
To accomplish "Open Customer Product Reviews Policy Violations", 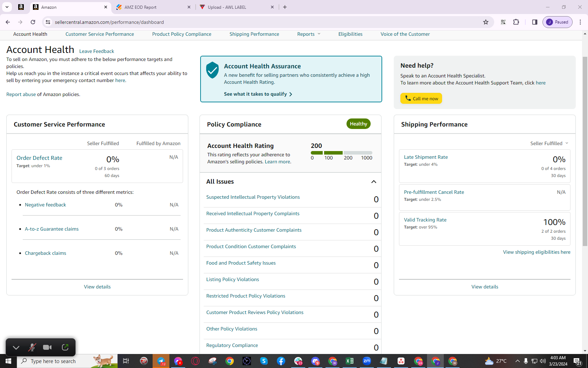I will 255,312.
